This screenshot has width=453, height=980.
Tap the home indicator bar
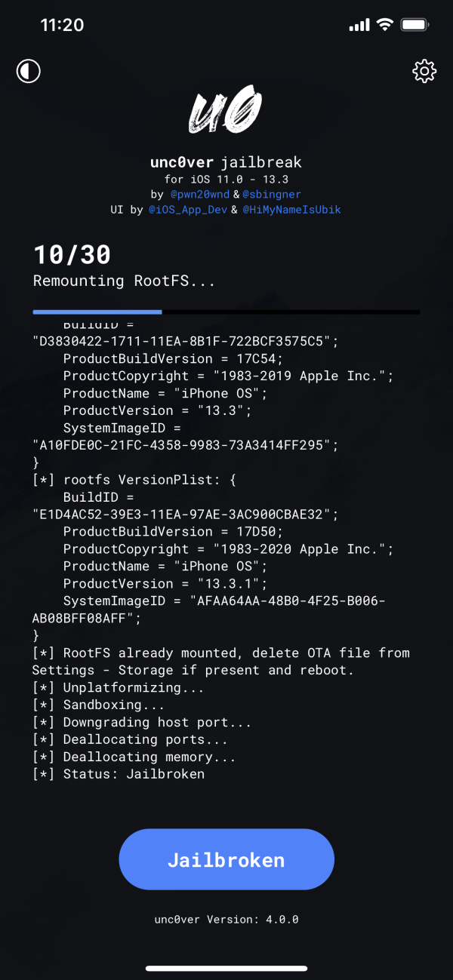(x=226, y=968)
